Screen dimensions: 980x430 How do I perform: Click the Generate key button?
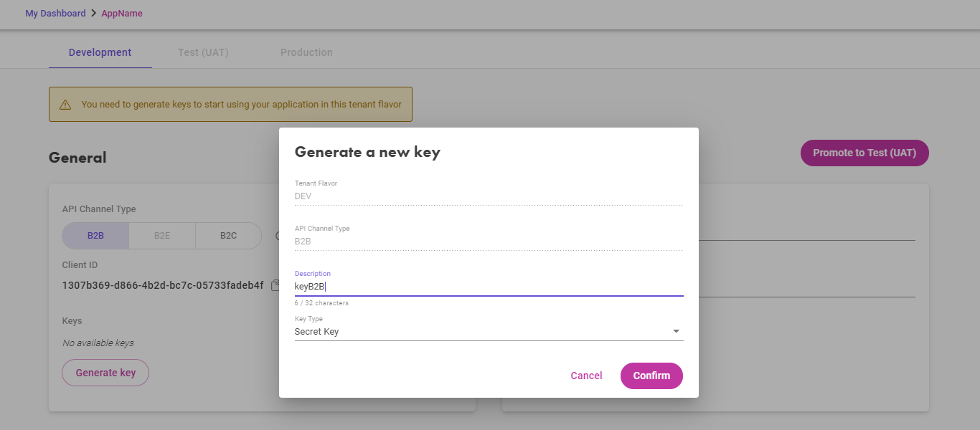pos(105,373)
